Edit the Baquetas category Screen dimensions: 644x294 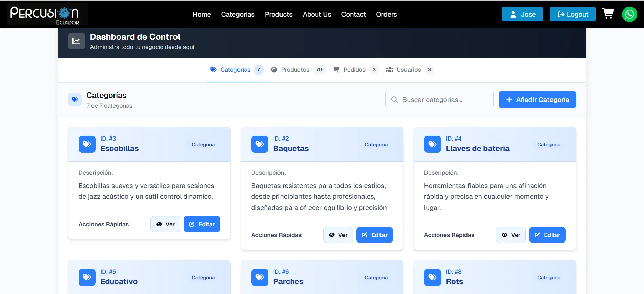[x=375, y=235]
